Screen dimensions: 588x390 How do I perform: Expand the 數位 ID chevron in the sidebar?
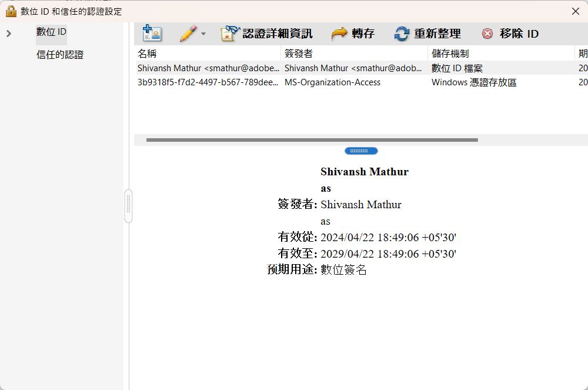click(8, 32)
